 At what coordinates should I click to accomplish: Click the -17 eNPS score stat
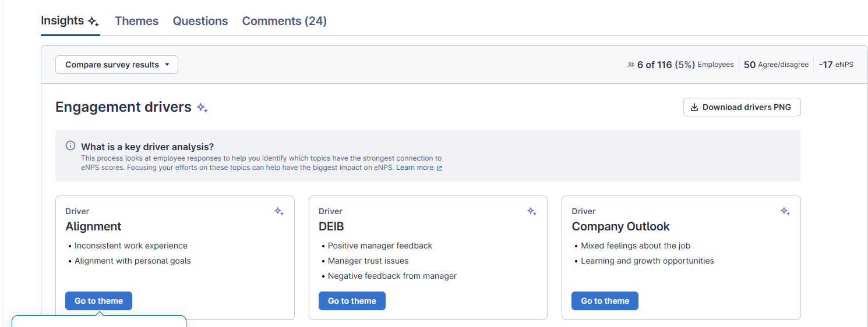tap(835, 65)
